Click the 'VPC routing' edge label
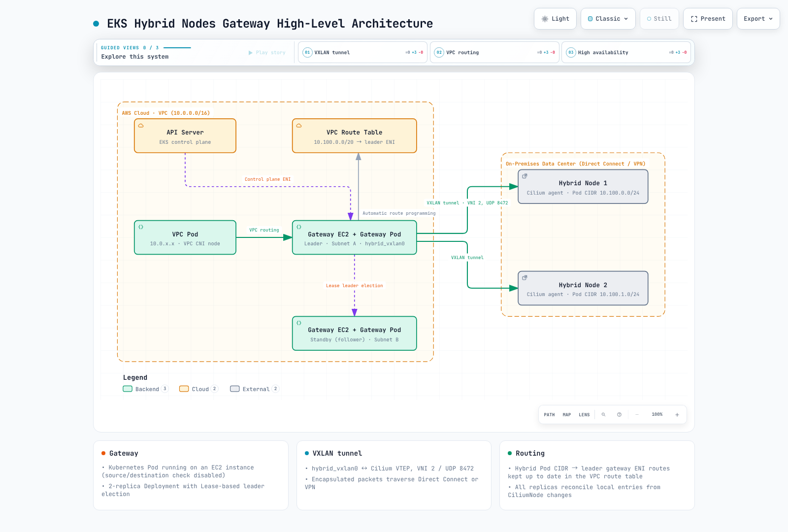 [x=264, y=230]
